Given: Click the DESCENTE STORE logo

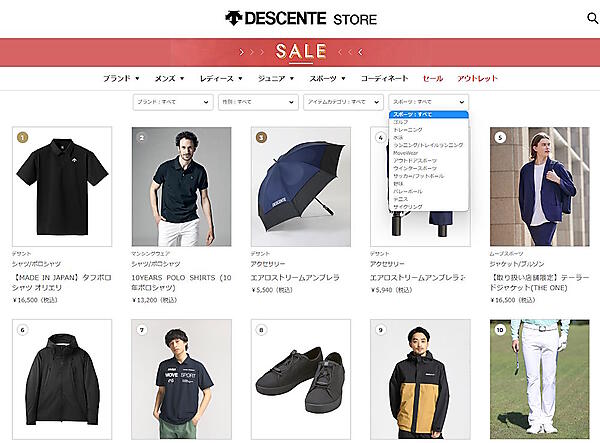Looking at the screenshot, I should click(x=300, y=18).
